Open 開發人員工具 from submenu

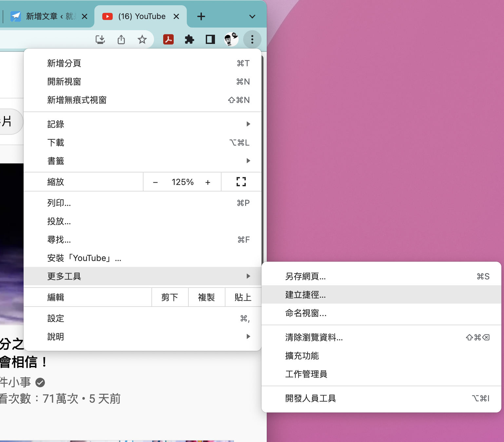click(x=381, y=398)
